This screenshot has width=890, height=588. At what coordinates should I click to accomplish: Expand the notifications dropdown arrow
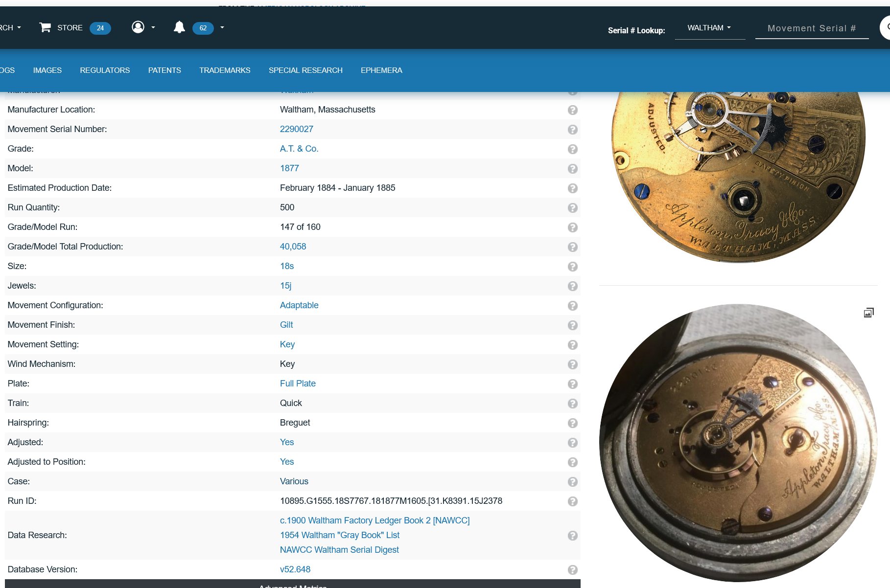[222, 28]
